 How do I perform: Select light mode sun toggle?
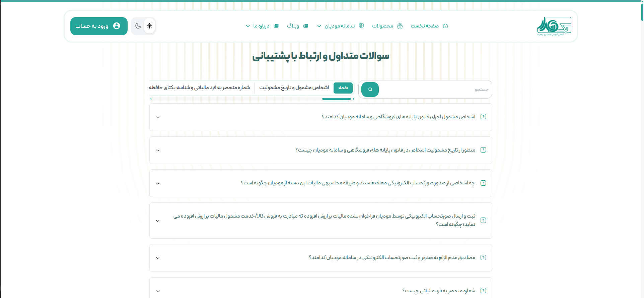149,26
